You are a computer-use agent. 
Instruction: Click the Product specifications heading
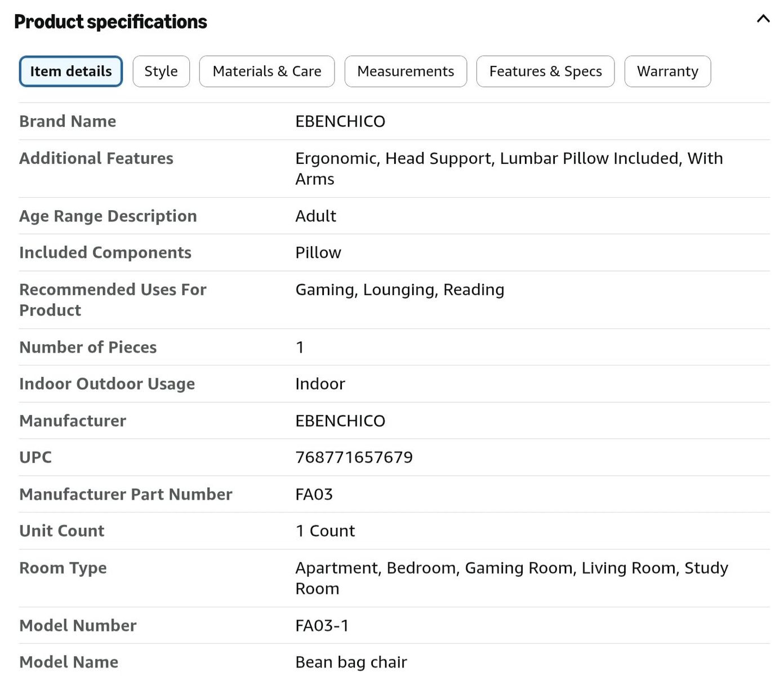tap(110, 21)
